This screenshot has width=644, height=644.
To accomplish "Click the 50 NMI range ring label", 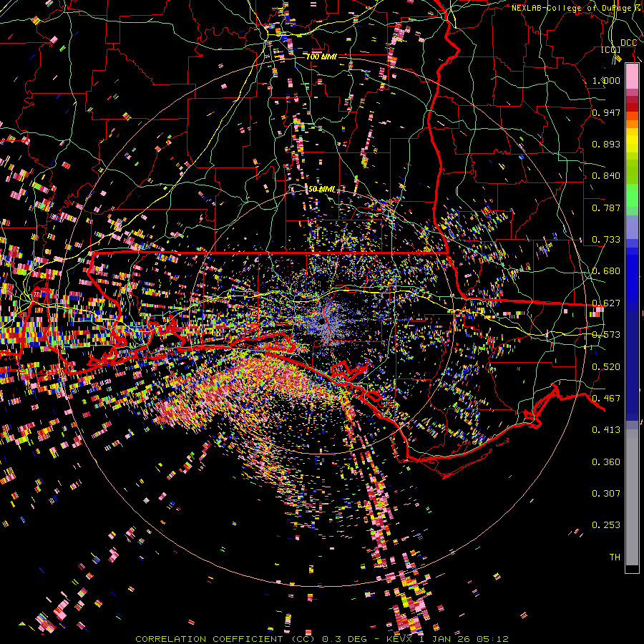I will 321,190.
